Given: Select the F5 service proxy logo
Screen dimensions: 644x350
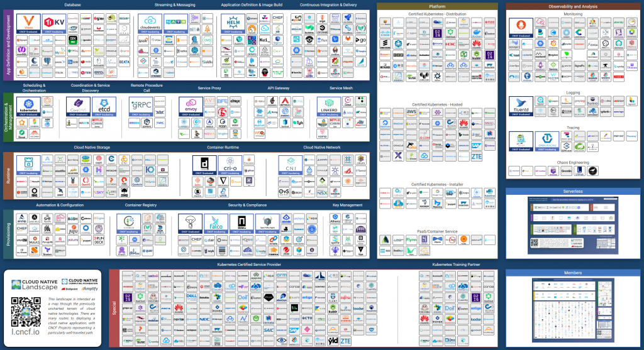Looking at the screenshot, I should point(222,112).
